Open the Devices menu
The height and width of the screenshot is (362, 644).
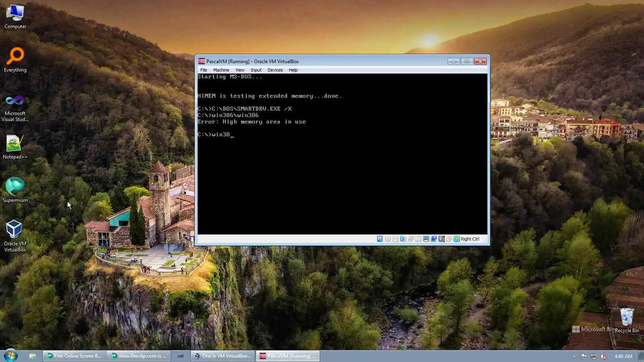tap(275, 70)
